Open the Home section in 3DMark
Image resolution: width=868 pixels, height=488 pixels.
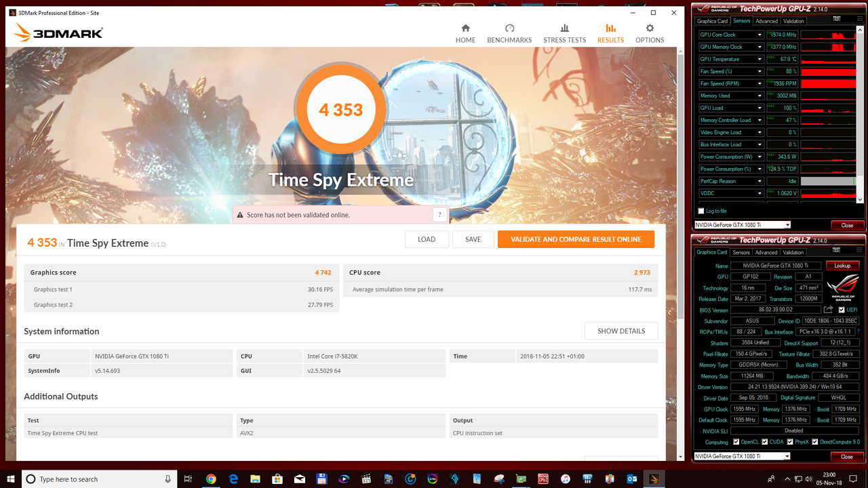pyautogui.click(x=465, y=33)
